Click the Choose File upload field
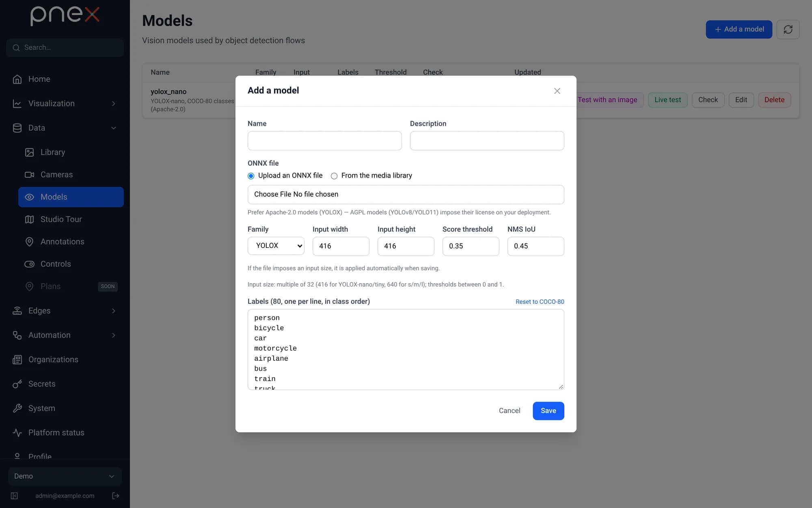This screenshot has width=812, height=508. click(406, 195)
